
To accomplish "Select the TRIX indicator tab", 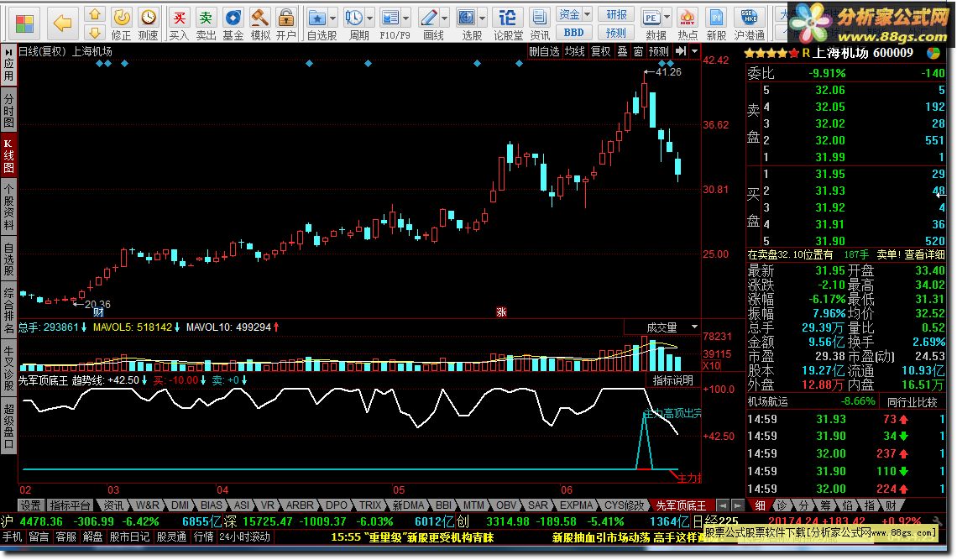I will pos(370,505).
